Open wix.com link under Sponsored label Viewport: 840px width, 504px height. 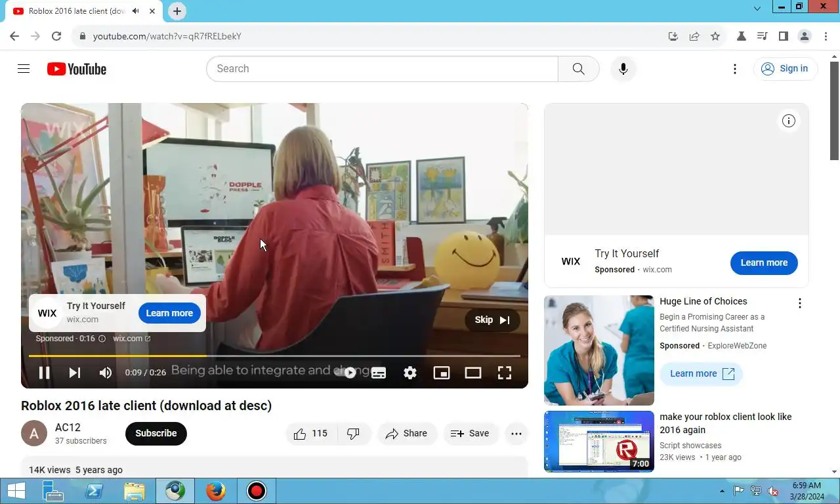(x=131, y=339)
